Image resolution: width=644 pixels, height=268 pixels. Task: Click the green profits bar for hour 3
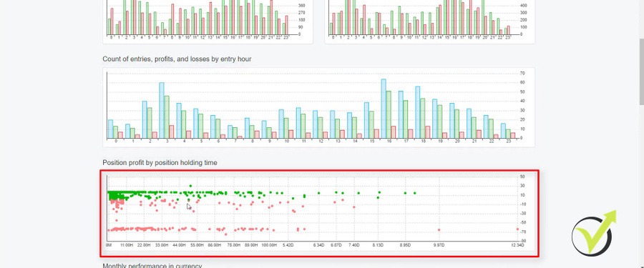pos(167,117)
